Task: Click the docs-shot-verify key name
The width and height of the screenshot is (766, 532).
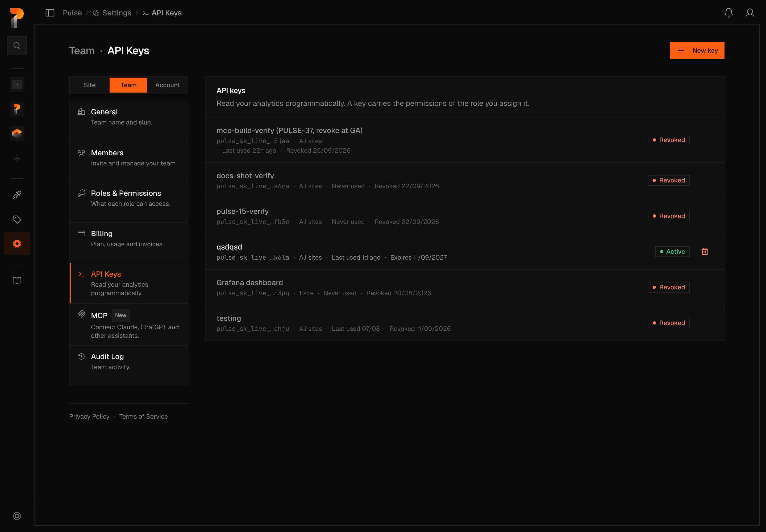Action: point(245,176)
